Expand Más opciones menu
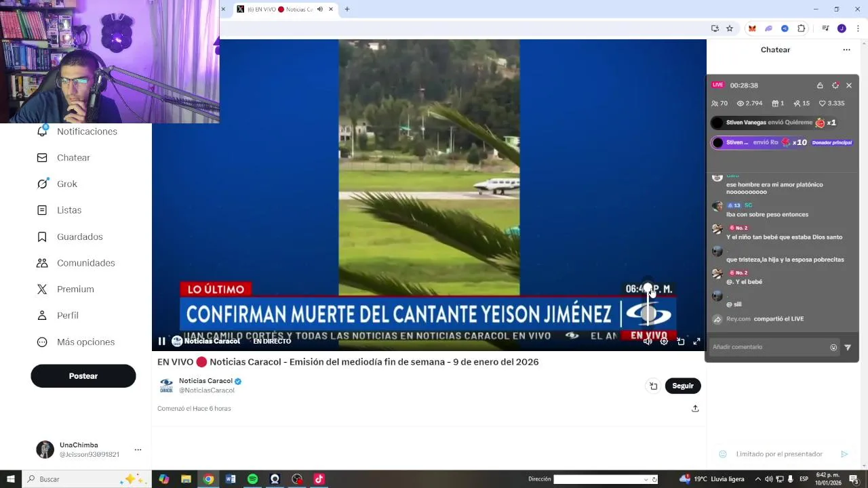Viewport: 868px width, 488px height. pos(75,342)
